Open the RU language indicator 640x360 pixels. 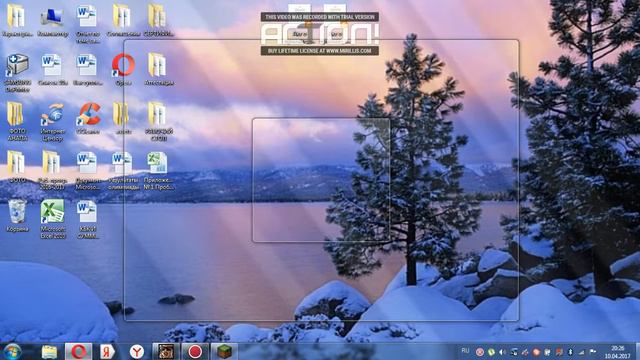click(465, 351)
